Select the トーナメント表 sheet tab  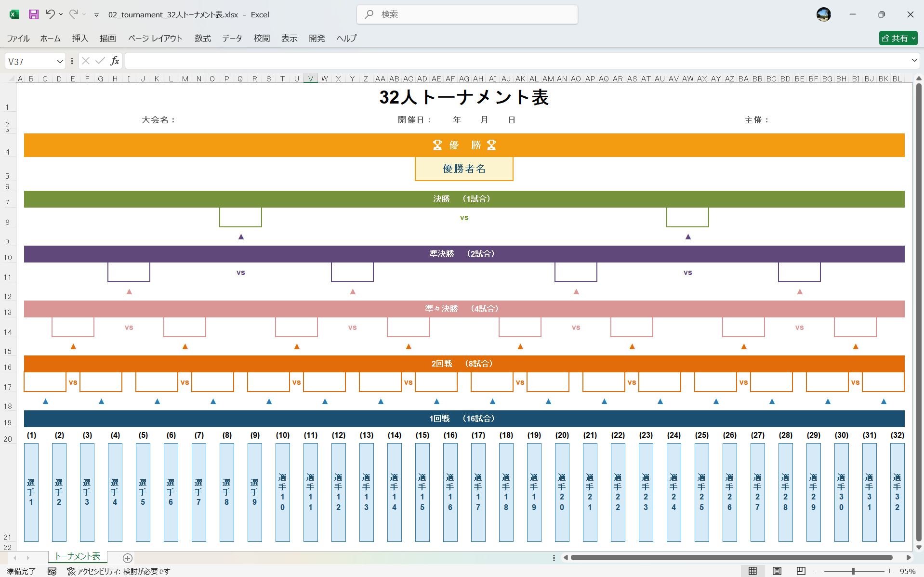pos(77,556)
